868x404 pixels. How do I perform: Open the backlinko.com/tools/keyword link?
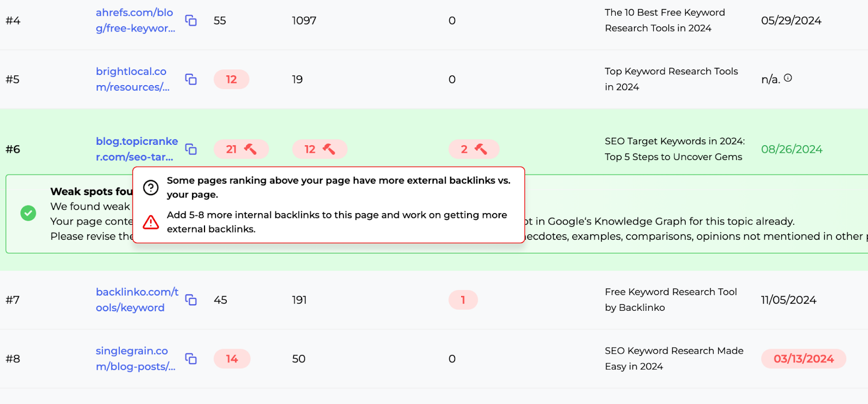tap(137, 300)
